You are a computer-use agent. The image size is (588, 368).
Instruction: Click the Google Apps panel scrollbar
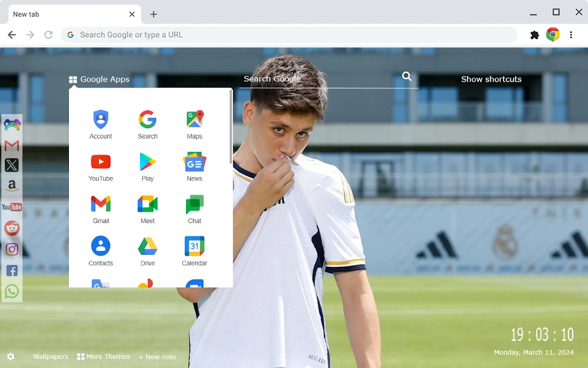tap(231, 128)
